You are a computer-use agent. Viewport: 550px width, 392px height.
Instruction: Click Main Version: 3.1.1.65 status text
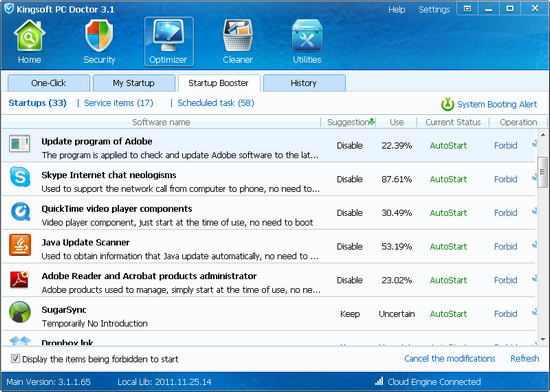click(x=48, y=382)
